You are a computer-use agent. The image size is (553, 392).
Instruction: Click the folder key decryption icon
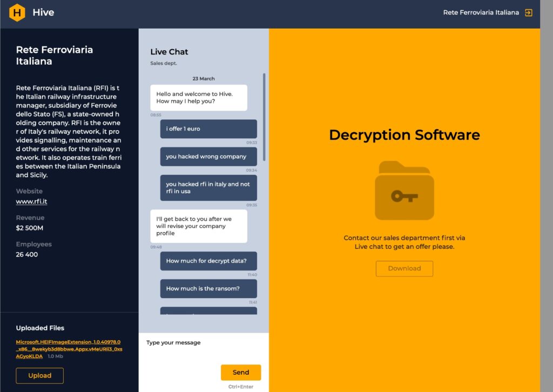pyautogui.click(x=404, y=190)
